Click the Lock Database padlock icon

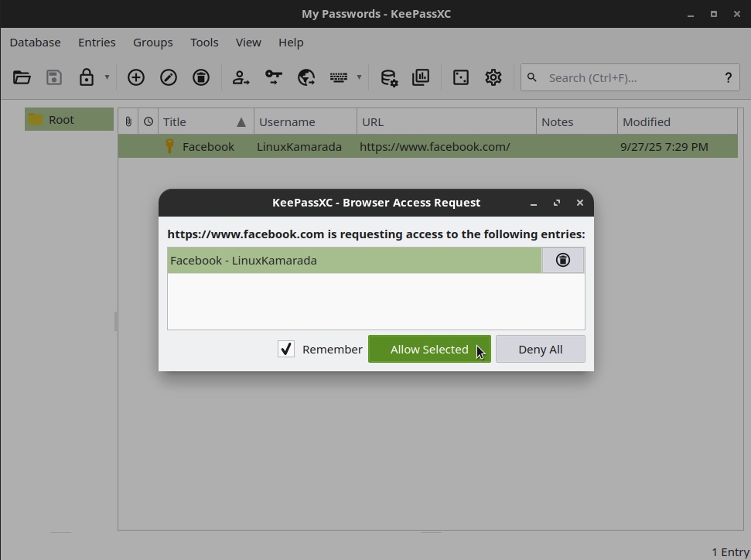[x=87, y=77]
